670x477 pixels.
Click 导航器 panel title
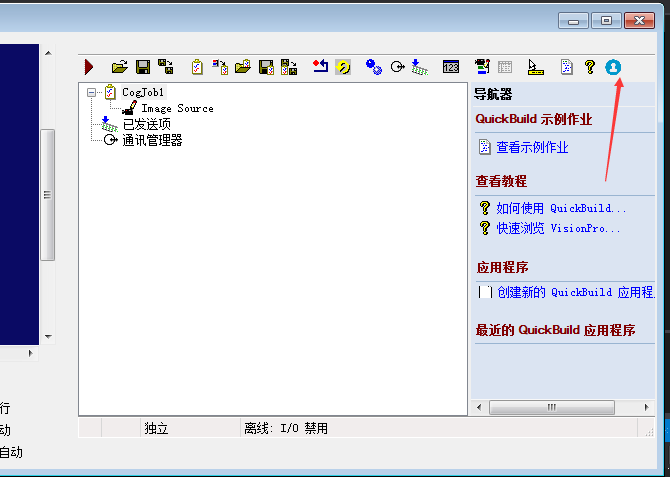(x=493, y=94)
